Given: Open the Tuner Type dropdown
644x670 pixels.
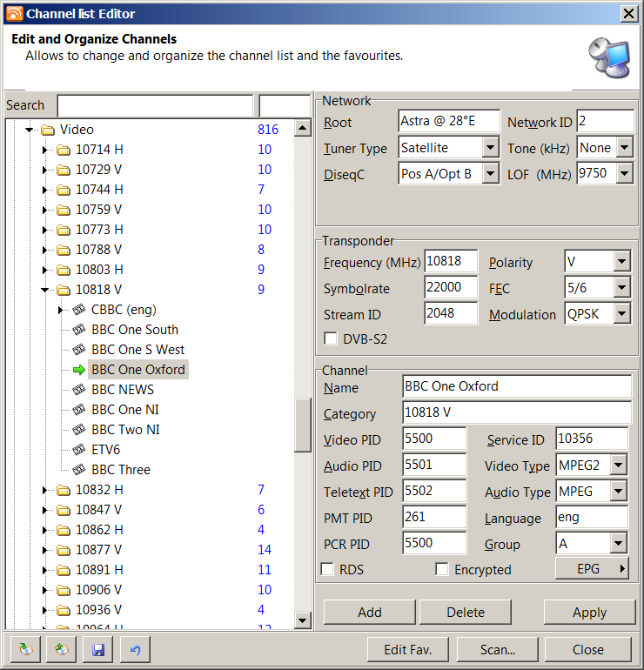Looking at the screenshot, I should click(x=490, y=148).
